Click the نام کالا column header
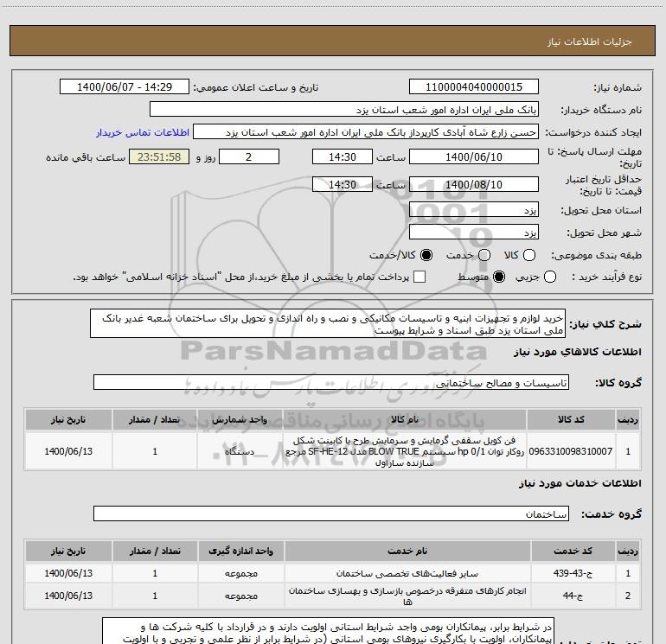Viewport: 666px width, 644px height. pyautogui.click(x=405, y=419)
